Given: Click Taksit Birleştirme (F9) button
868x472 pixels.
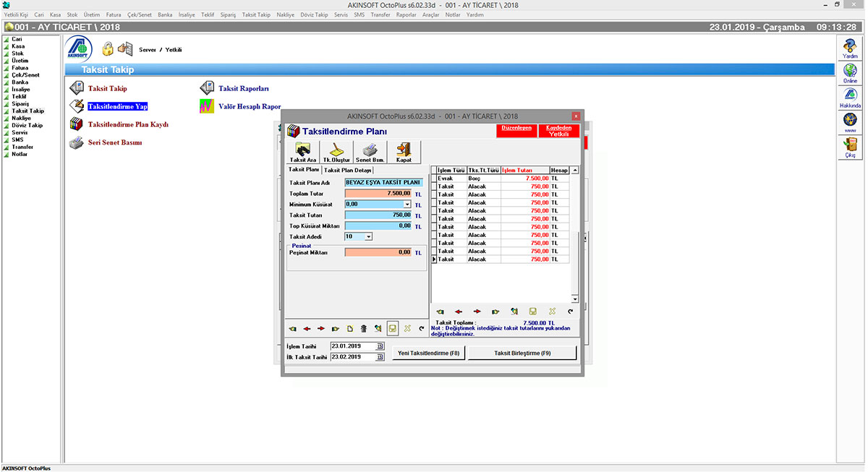Looking at the screenshot, I should pos(522,353).
